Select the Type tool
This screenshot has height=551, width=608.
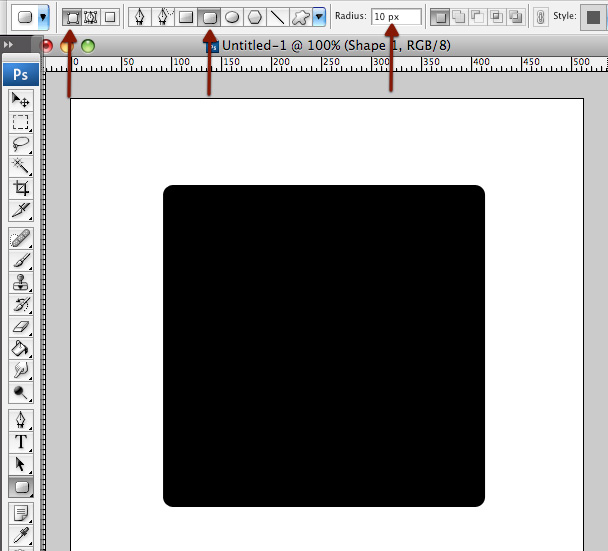pos(21,442)
